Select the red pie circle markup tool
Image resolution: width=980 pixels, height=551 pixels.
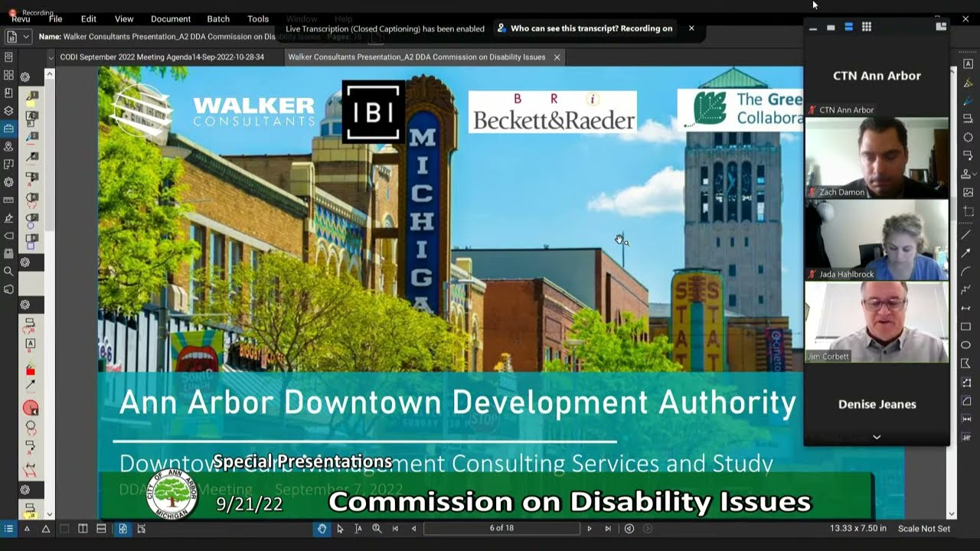(31, 408)
